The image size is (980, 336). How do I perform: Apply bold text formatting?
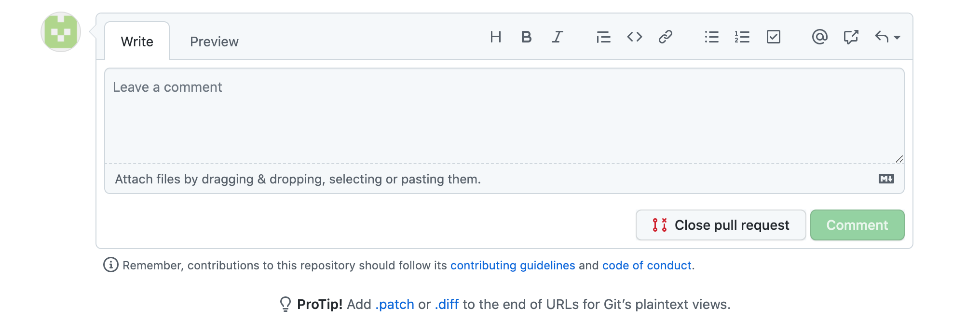tap(526, 37)
